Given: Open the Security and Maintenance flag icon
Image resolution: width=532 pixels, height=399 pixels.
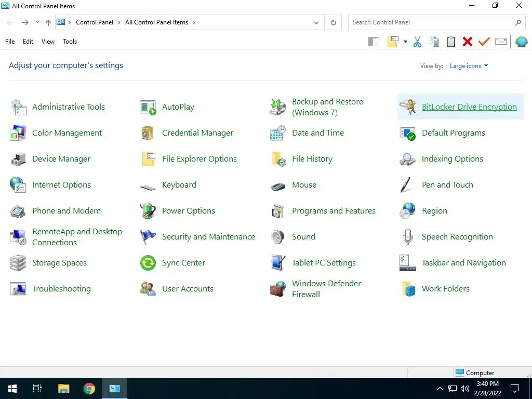Looking at the screenshot, I should 148,237.
